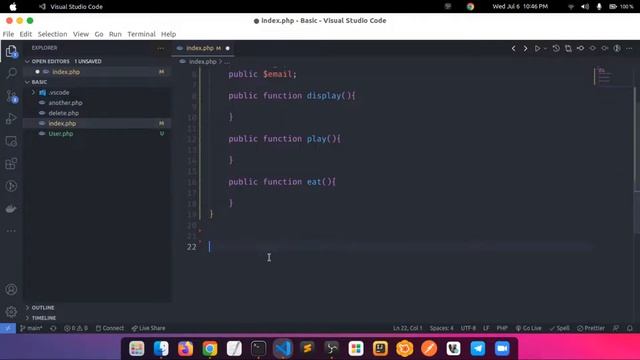Screen dimensions: 640x360
Task: Open the Explorer view in activity bar
Action: click(x=11, y=51)
